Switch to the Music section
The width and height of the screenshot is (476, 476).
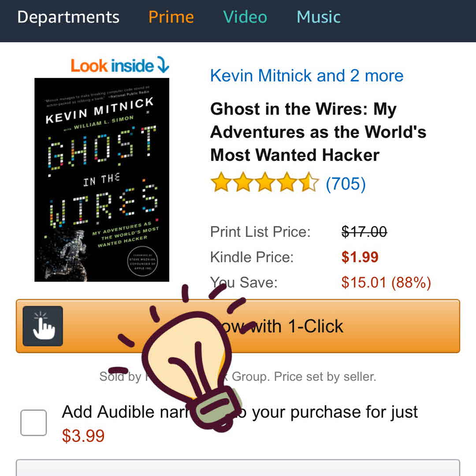[x=319, y=17]
